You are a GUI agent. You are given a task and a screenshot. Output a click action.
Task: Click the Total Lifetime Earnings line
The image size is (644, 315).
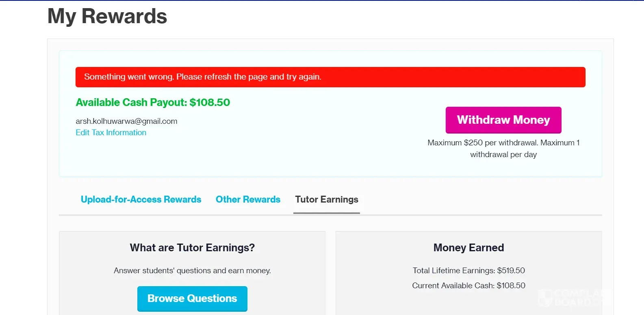point(468,270)
